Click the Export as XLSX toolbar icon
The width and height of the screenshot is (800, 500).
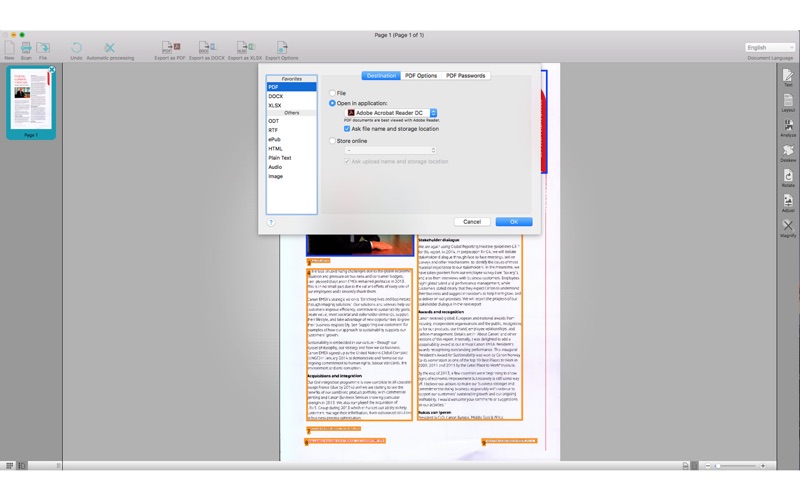pyautogui.click(x=245, y=48)
